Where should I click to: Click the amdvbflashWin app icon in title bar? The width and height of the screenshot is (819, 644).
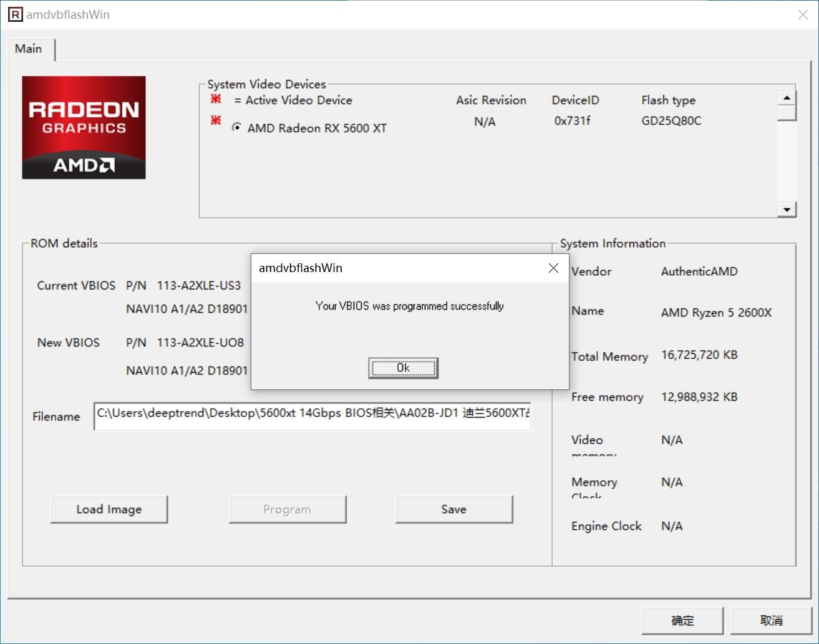15,14
